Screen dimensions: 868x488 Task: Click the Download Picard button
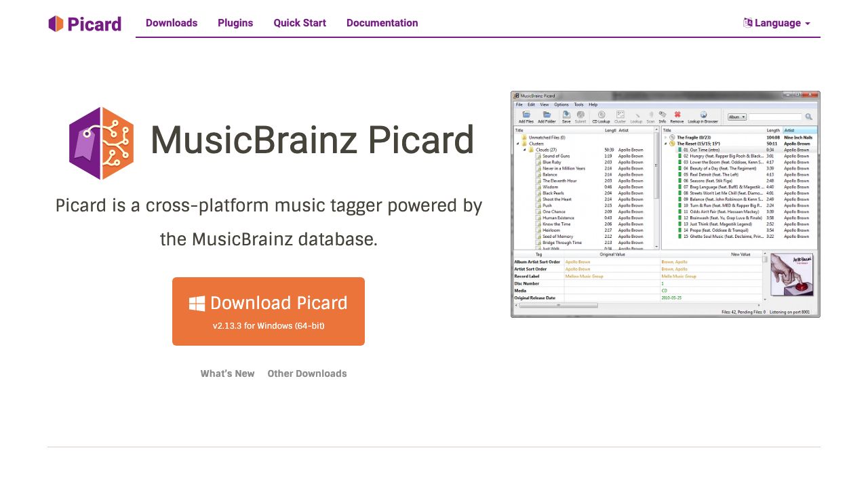[x=269, y=311]
